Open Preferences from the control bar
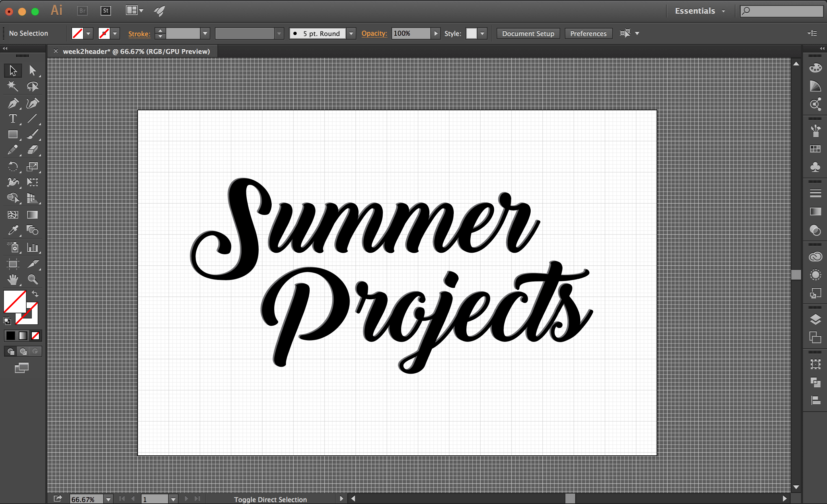 [x=588, y=33]
